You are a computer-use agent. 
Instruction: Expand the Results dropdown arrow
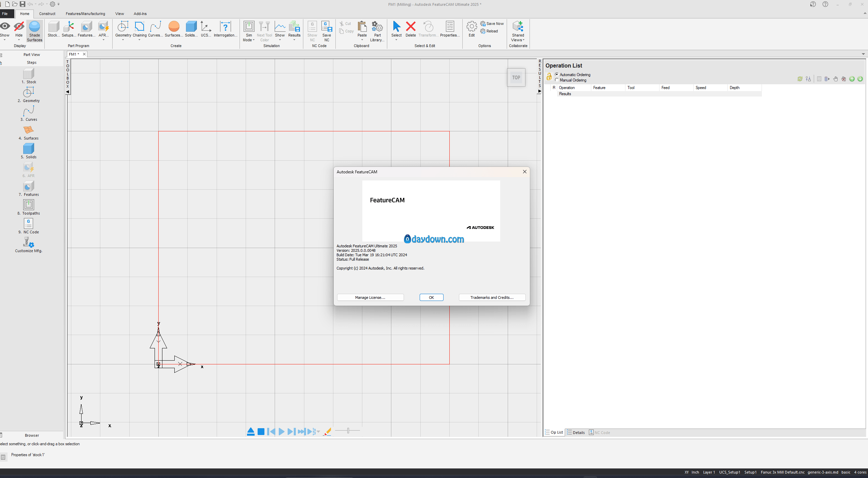coord(294,40)
